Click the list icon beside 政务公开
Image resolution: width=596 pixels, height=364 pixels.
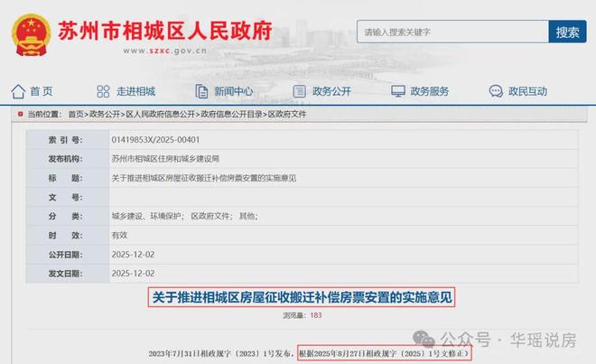pyautogui.click(x=299, y=91)
